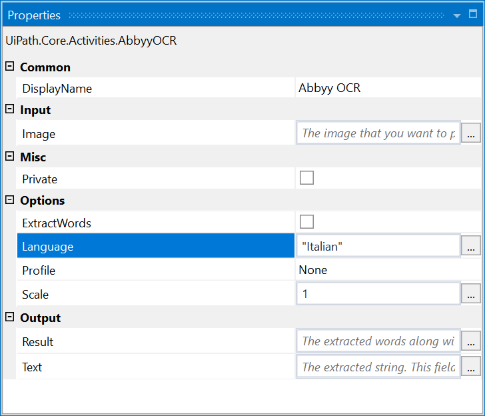Click the Options section heading
The width and height of the screenshot is (485, 416).
coord(42,201)
